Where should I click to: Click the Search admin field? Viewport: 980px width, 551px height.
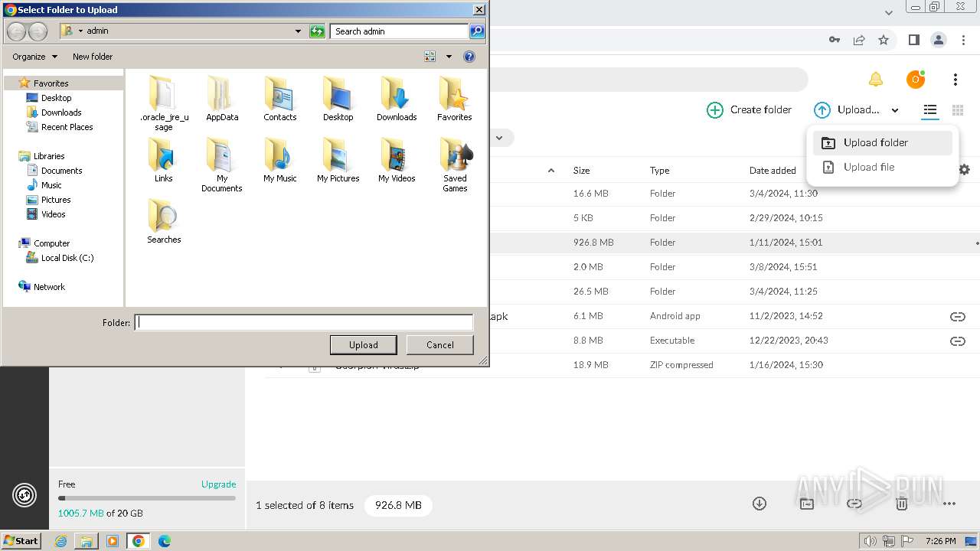coord(399,31)
